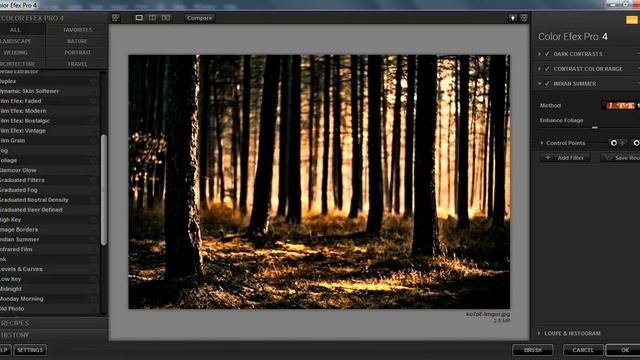Toggle Contrast Color Range filter checkbox
640x360 pixels.
point(547,69)
